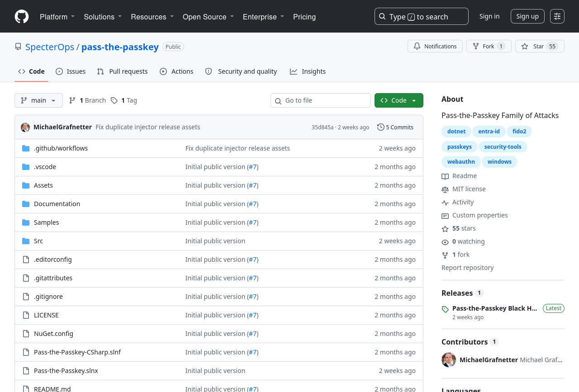The width and height of the screenshot is (579, 392).
Task: Click the tag icon next to the latest release
Action: (x=445, y=309)
